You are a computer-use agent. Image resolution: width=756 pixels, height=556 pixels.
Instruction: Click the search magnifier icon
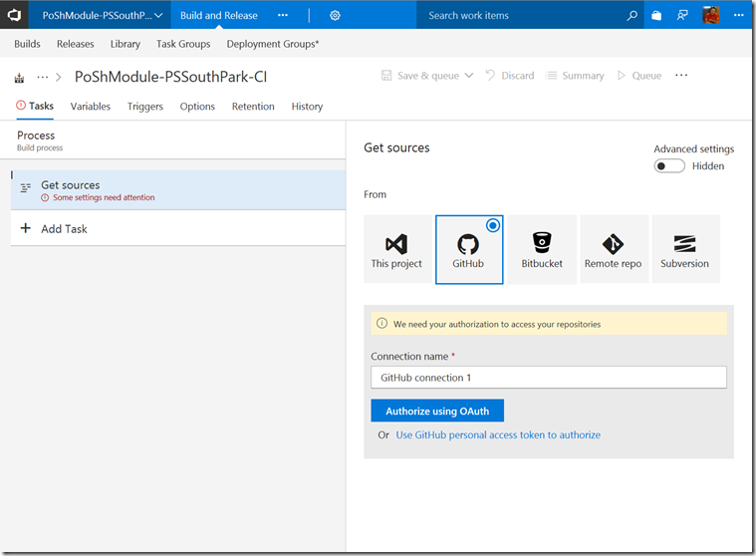[x=631, y=15]
